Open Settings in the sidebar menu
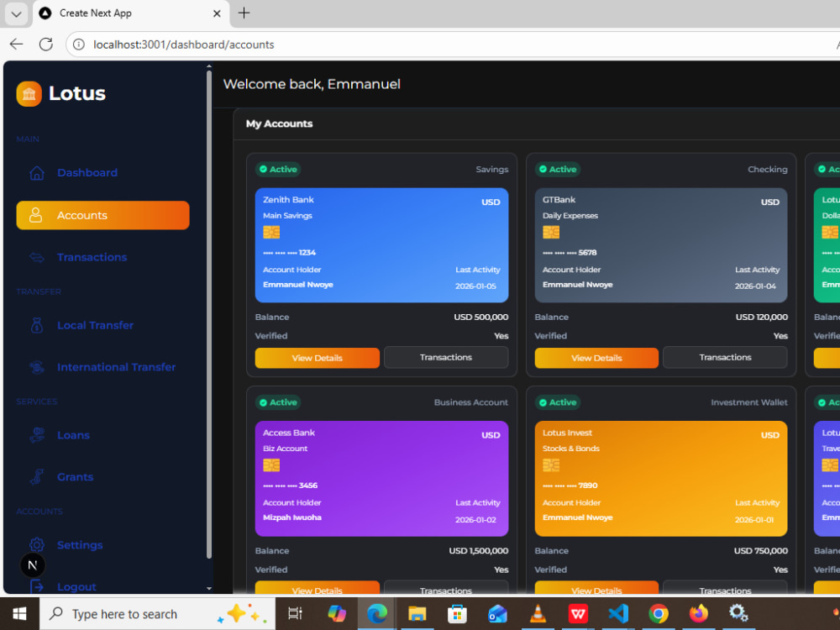The height and width of the screenshot is (630, 840). pyautogui.click(x=102, y=545)
